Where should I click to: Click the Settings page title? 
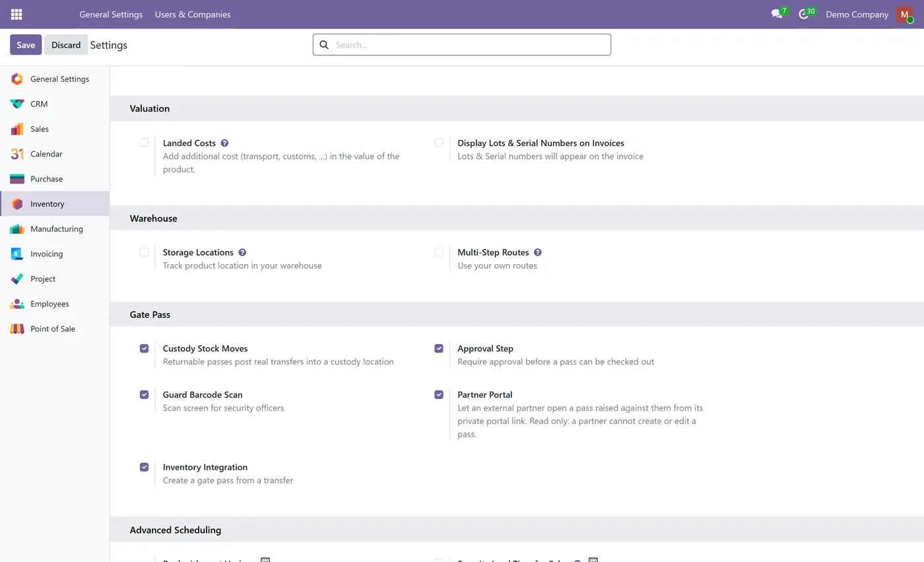pyautogui.click(x=109, y=45)
